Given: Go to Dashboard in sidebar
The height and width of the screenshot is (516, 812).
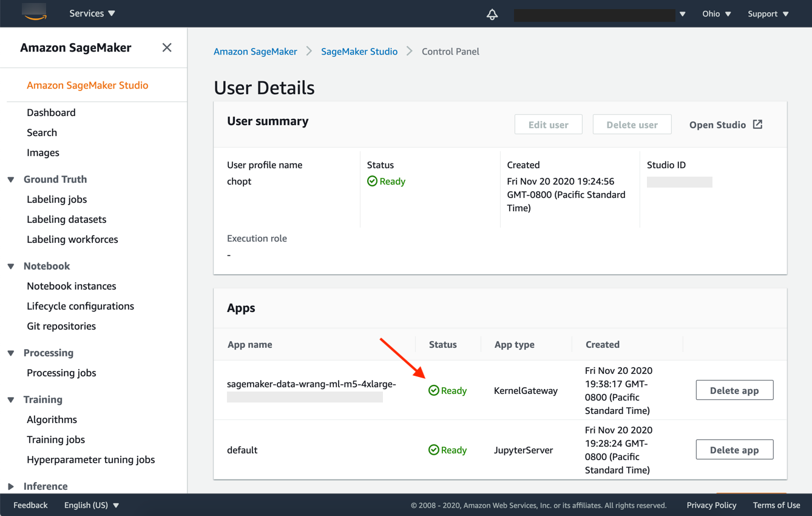Looking at the screenshot, I should [x=51, y=112].
